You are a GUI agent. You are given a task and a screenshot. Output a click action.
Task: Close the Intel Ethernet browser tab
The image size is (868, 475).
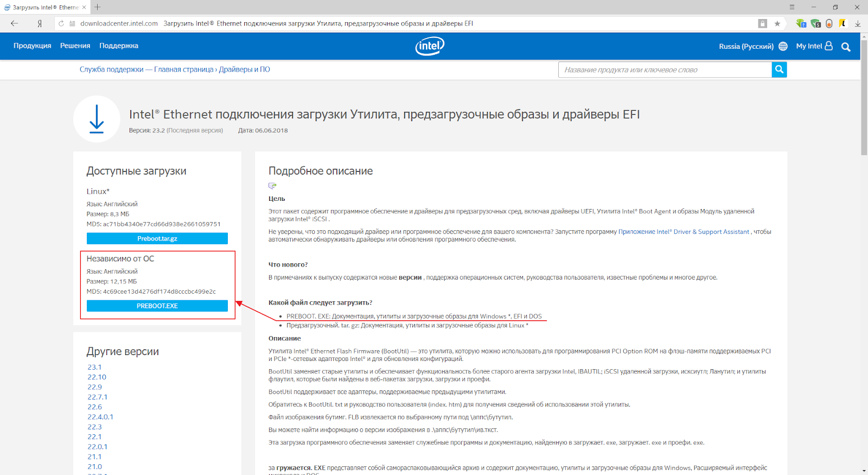(x=84, y=7)
